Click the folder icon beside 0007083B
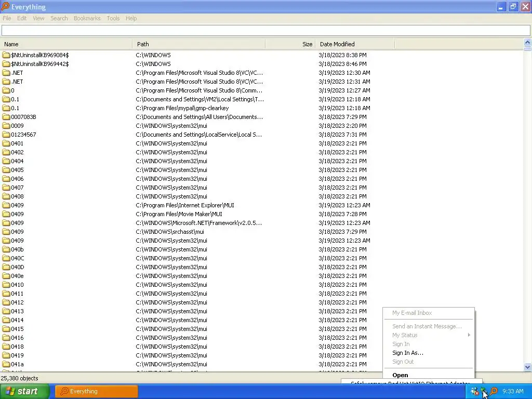 6,117
